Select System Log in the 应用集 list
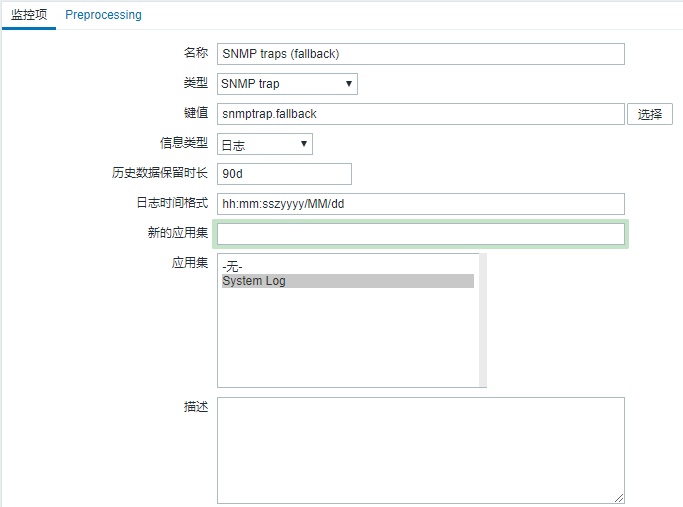This screenshot has height=507, width=683. [348, 281]
